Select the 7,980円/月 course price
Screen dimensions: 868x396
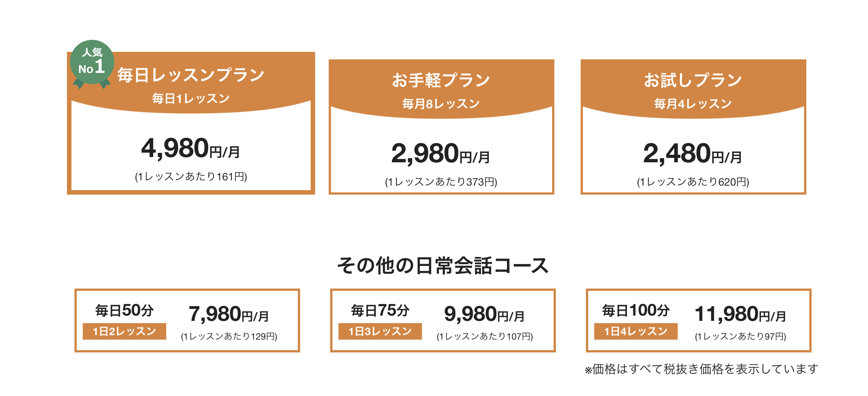coord(229,314)
